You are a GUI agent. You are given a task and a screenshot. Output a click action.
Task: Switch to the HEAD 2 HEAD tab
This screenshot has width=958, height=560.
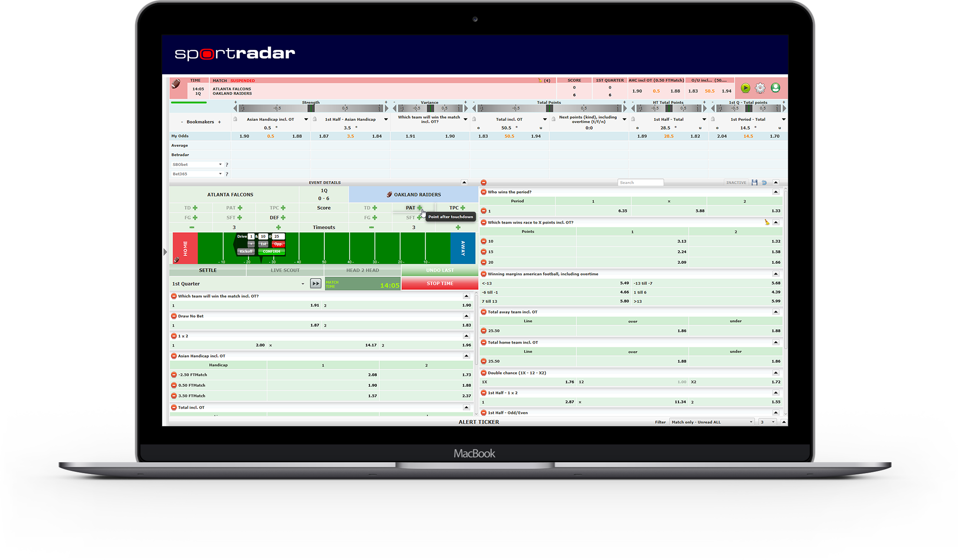pyautogui.click(x=363, y=270)
